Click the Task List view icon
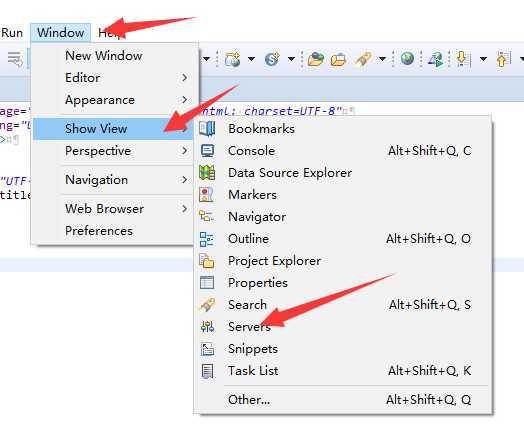The height and width of the screenshot is (425, 524). 207,371
